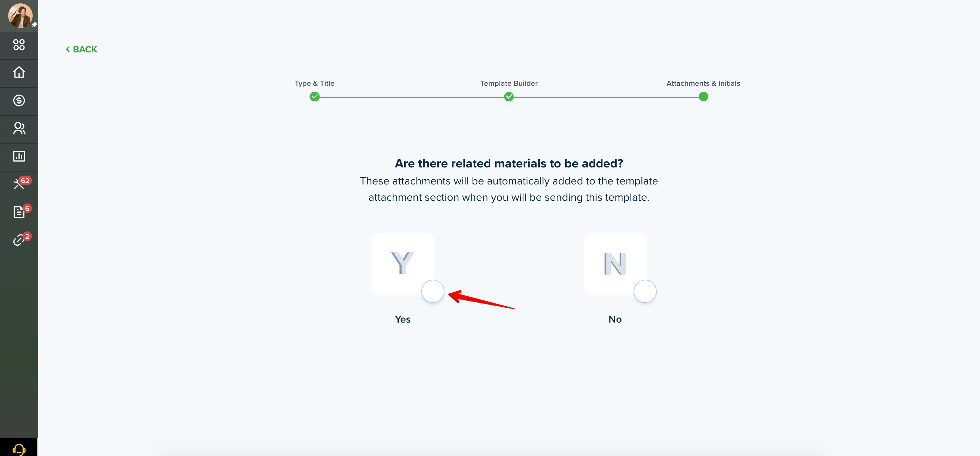
Task: Click the No label text
Action: coord(615,320)
